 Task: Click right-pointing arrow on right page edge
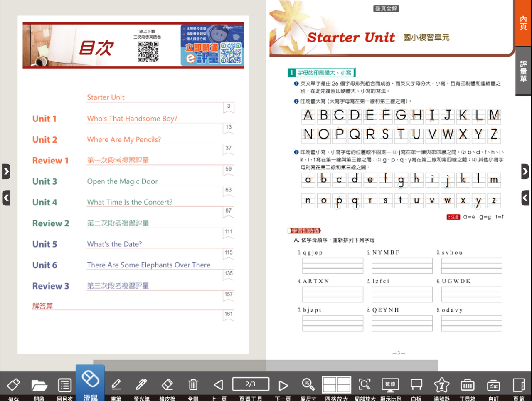525,171
